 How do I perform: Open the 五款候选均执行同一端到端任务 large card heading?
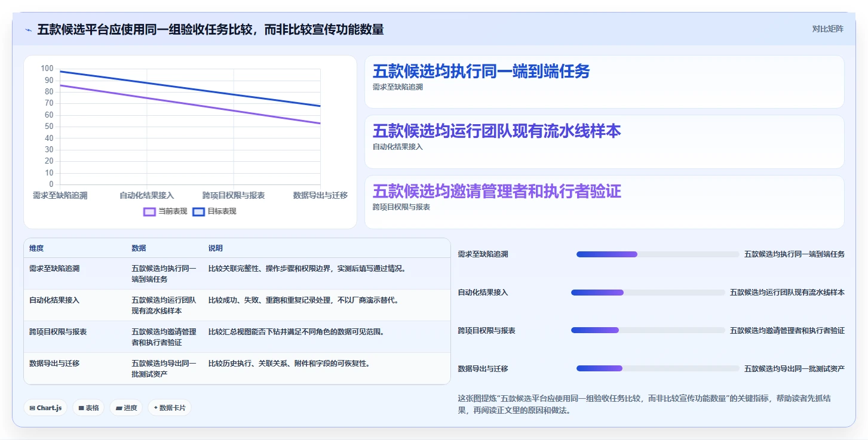pos(481,71)
